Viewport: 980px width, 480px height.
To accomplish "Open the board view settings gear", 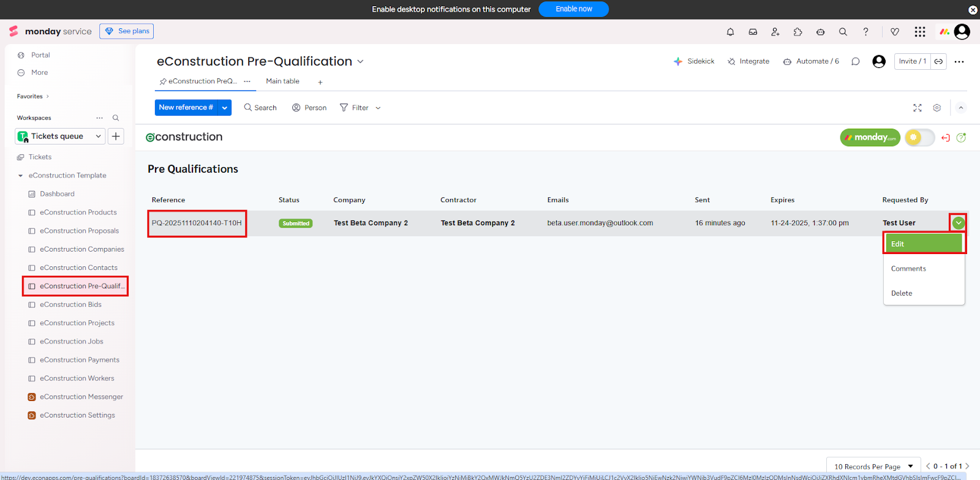I will 937,108.
